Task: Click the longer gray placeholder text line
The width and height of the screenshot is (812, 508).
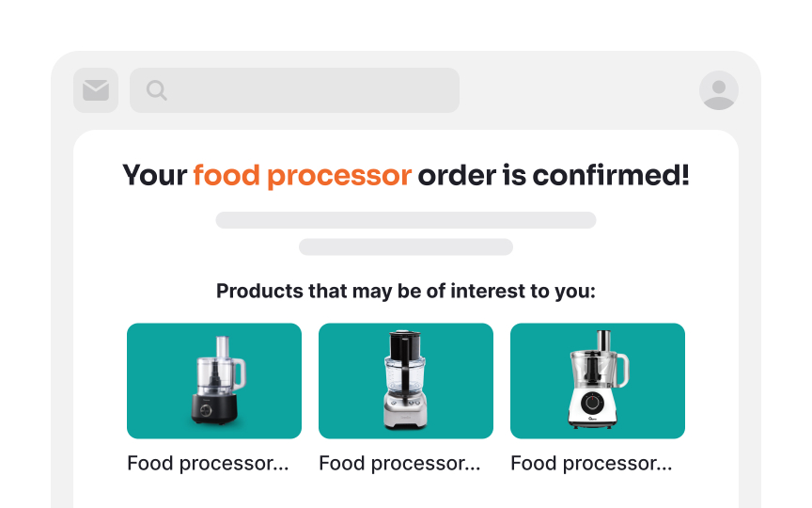Action: coord(405,220)
